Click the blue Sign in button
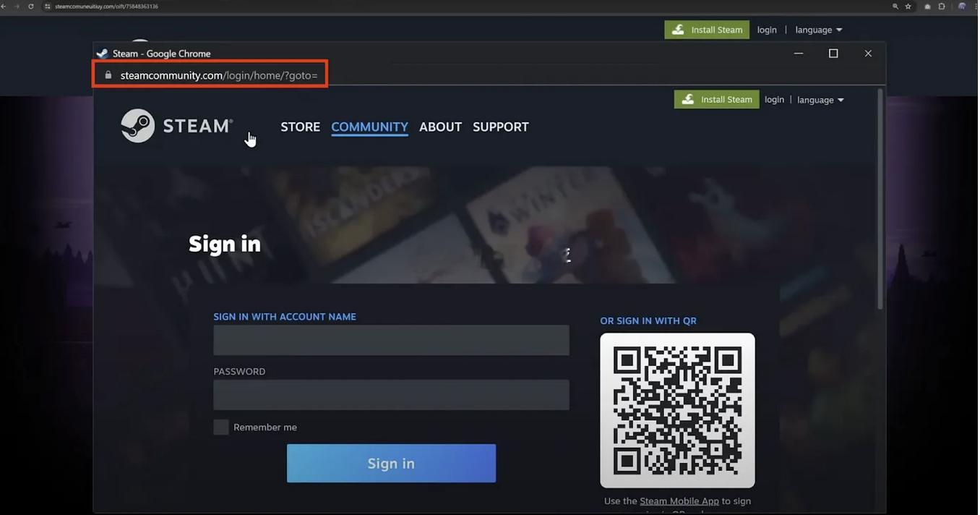This screenshot has height=515, width=980. tap(391, 463)
